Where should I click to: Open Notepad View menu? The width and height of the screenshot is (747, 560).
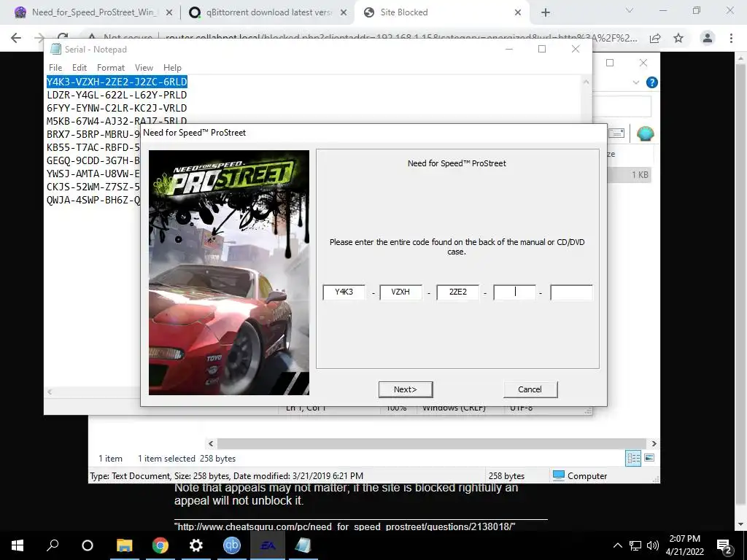(144, 68)
